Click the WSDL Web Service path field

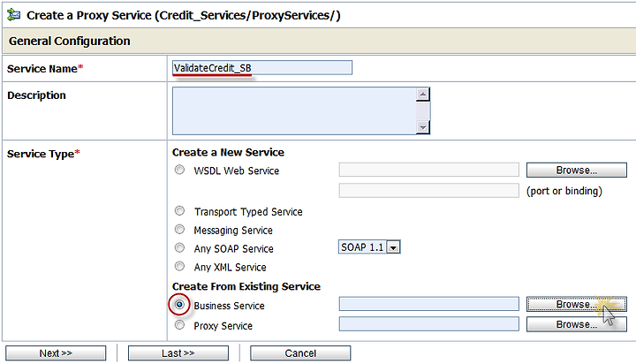point(428,170)
